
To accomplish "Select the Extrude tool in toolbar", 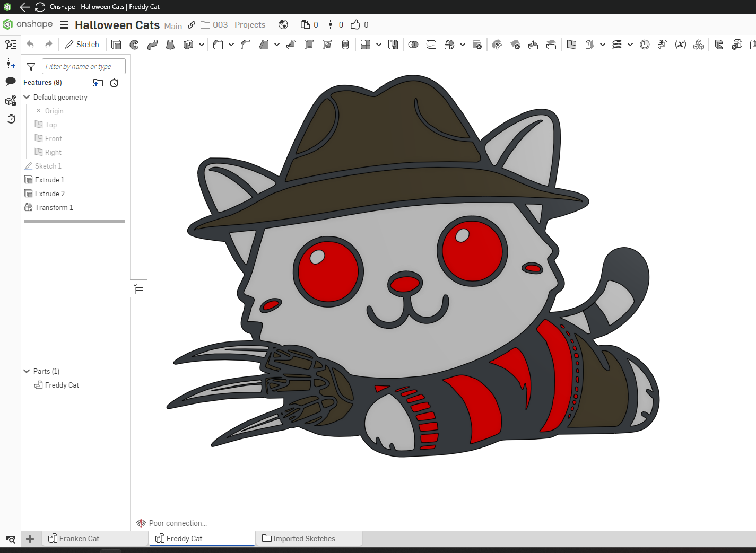I will 116,45.
